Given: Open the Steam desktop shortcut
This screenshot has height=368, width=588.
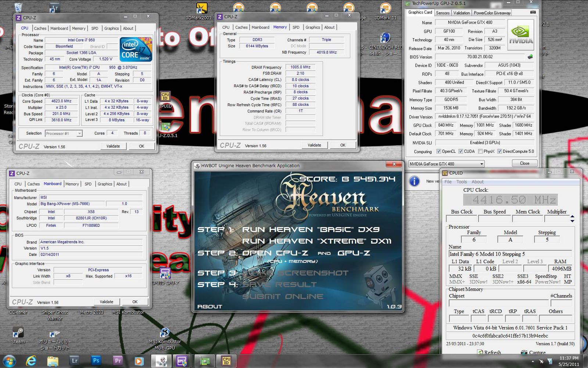Looking at the screenshot, I should coord(18,335).
